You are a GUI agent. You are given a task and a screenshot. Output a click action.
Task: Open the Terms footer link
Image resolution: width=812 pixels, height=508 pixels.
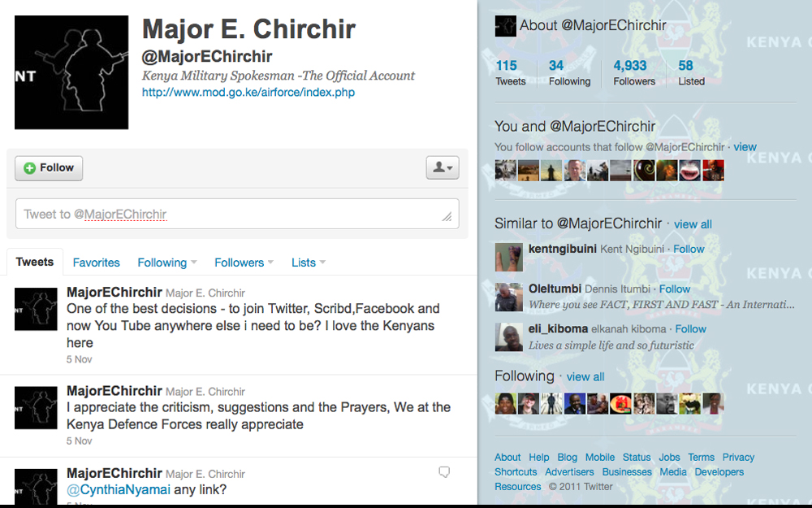(x=702, y=457)
